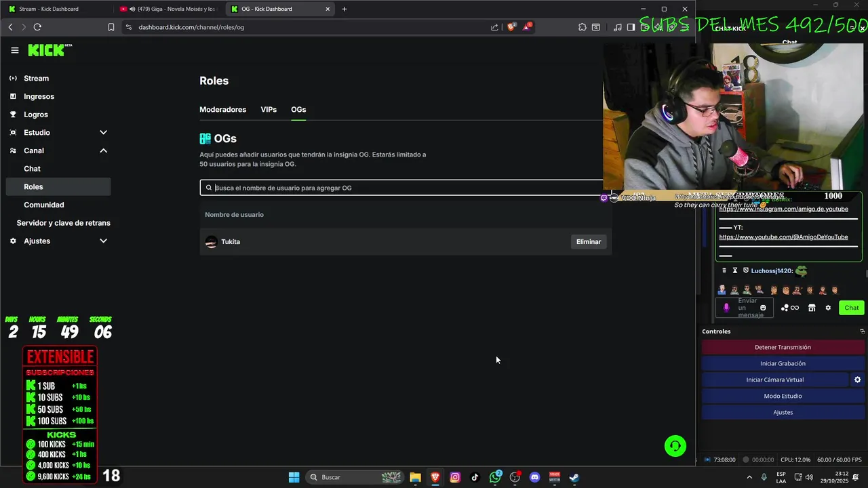The image size is (868, 488).
Task: Open the green support headset bubble
Action: 675,446
